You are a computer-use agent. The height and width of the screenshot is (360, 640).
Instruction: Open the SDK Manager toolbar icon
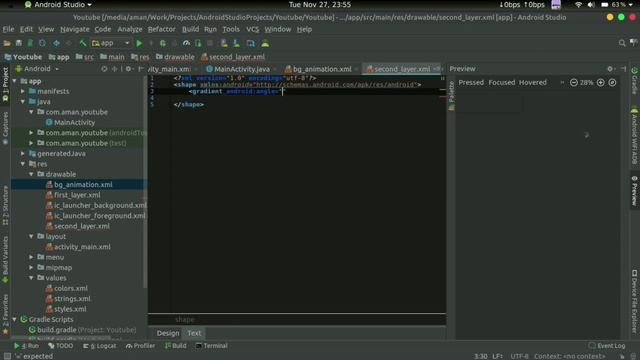click(x=236, y=43)
